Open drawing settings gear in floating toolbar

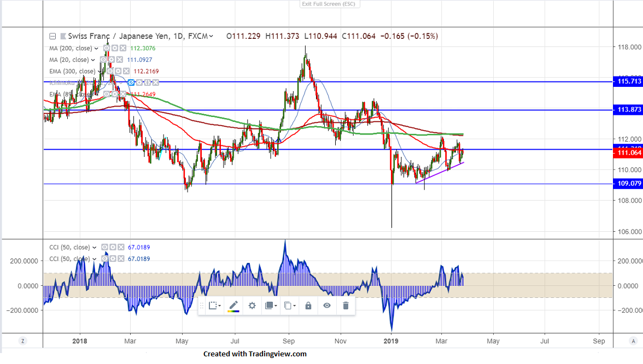(252, 306)
